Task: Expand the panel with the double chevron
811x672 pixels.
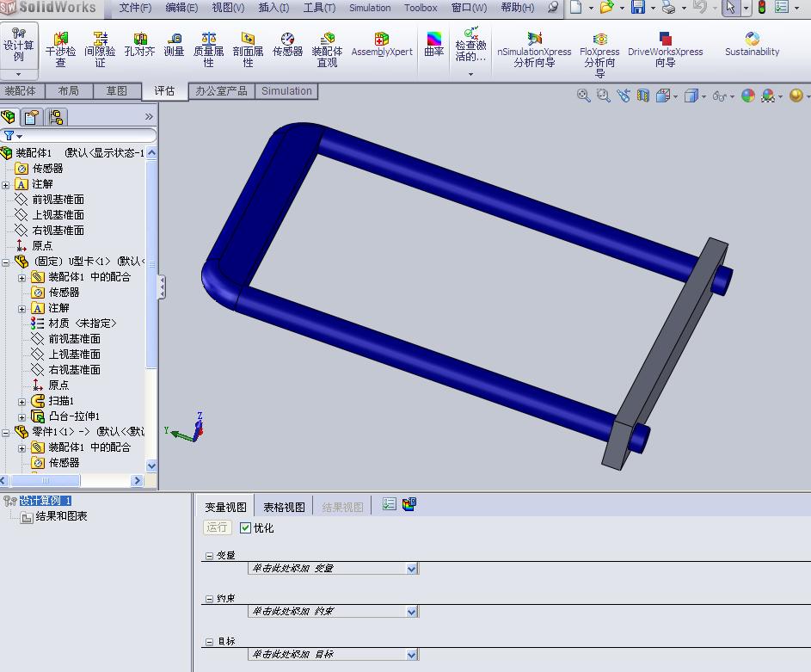Action: click(149, 117)
